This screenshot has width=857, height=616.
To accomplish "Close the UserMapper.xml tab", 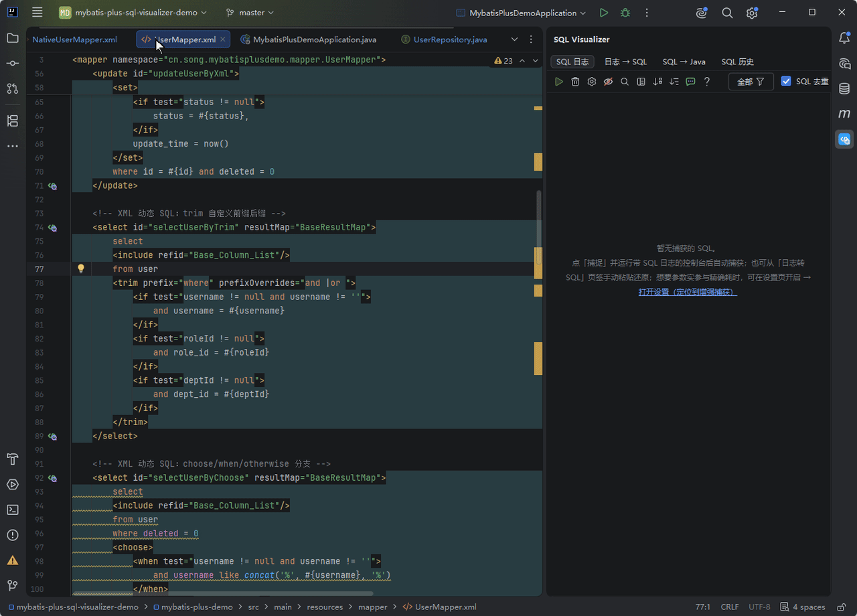I will [x=223, y=40].
